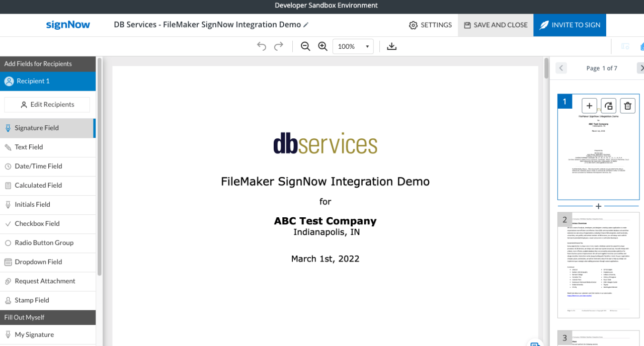Download the document with the download icon
The width and height of the screenshot is (644, 346).
point(392,46)
